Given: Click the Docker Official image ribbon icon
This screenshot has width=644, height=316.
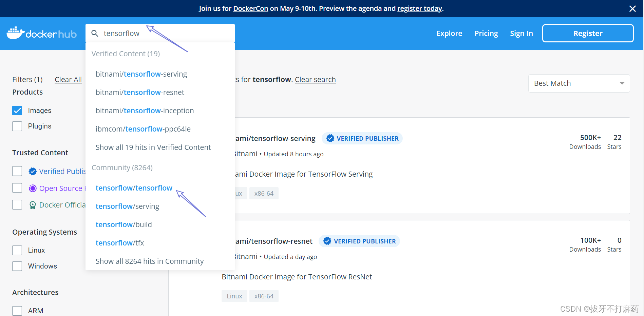Looking at the screenshot, I should [33, 205].
